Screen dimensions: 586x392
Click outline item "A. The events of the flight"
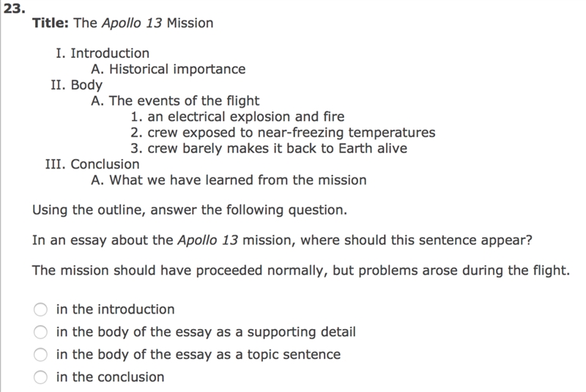coord(175,101)
